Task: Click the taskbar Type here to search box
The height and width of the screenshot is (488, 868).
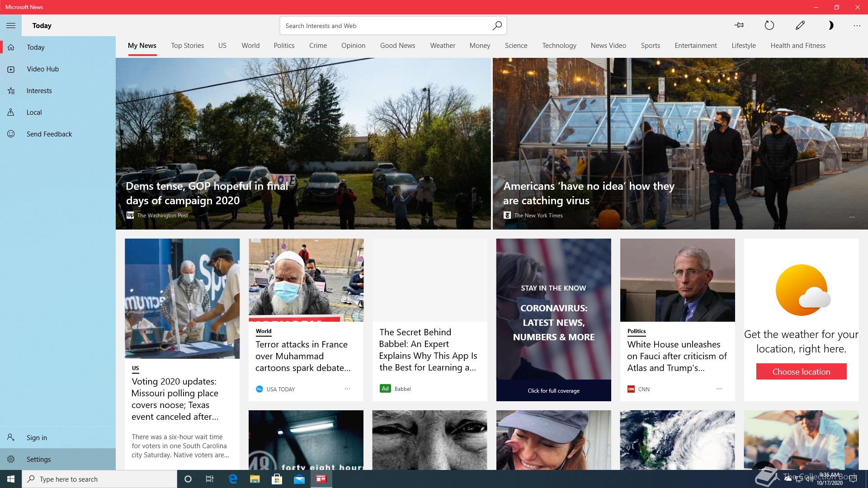Action: pyautogui.click(x=99, y=479)
